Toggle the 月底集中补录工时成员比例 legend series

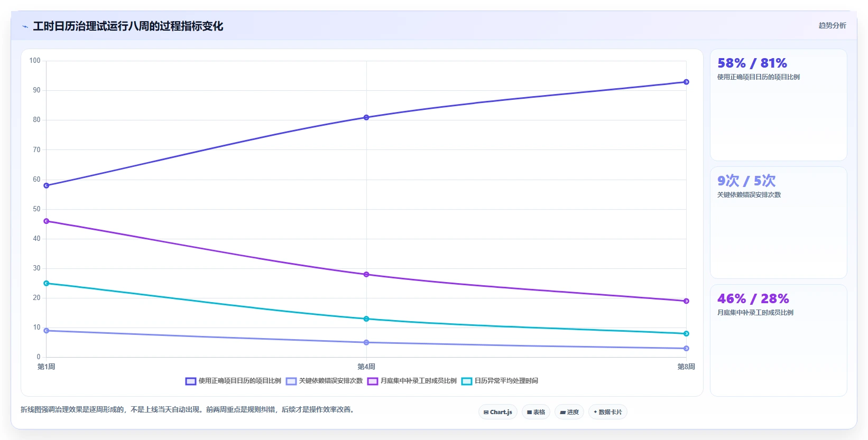[x=412, y=381]
